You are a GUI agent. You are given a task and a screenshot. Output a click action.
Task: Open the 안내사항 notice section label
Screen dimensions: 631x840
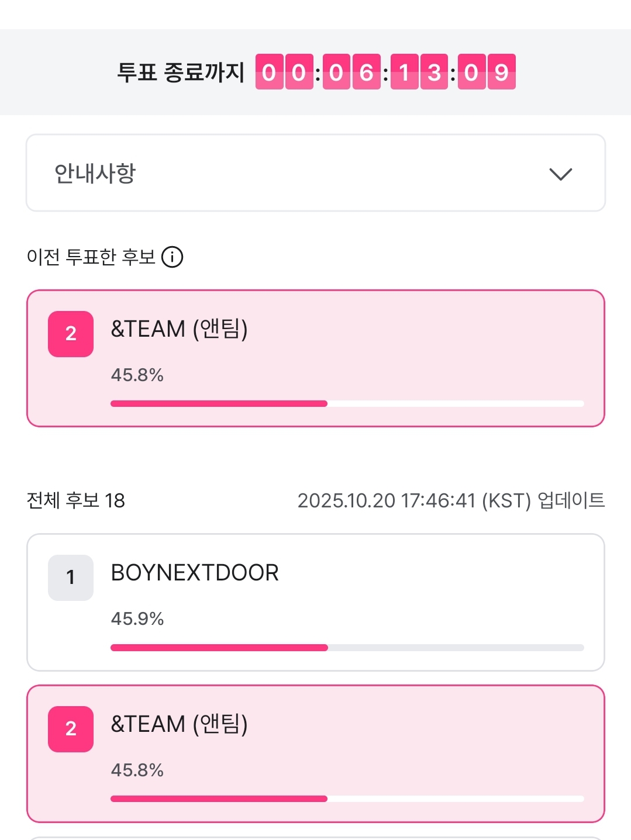[95, 173]
